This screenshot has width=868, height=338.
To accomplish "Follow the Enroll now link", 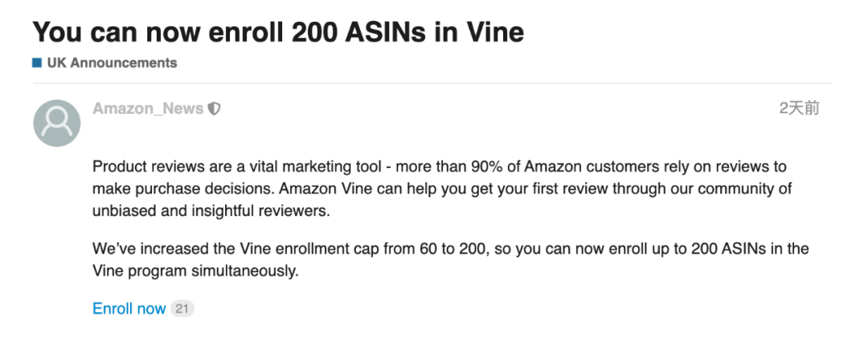I will pyautogui.click(x=129, y=309).
